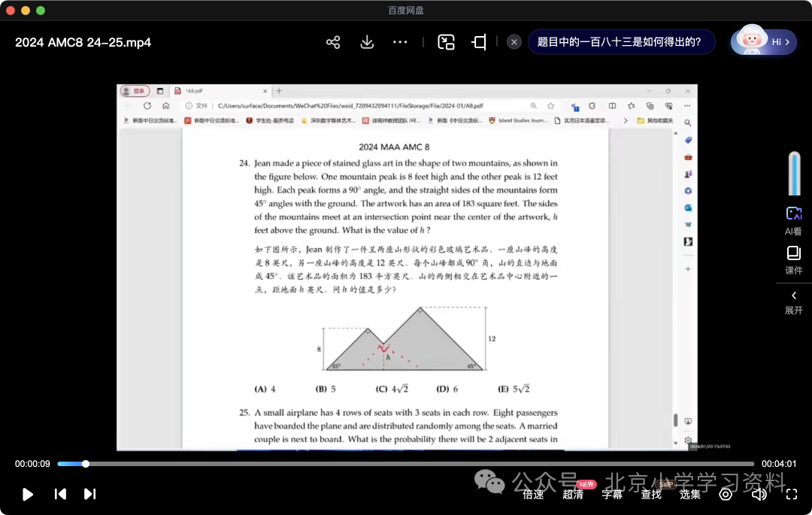Click the '2024 MAA AMC 8' heading
Viewport: 812px width, 515px height.
click(394, 147)
